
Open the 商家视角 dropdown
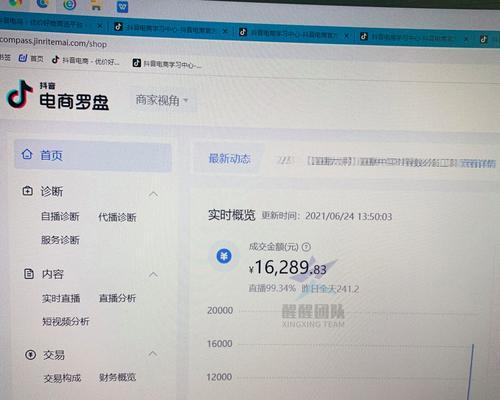(x=162, y=100)
